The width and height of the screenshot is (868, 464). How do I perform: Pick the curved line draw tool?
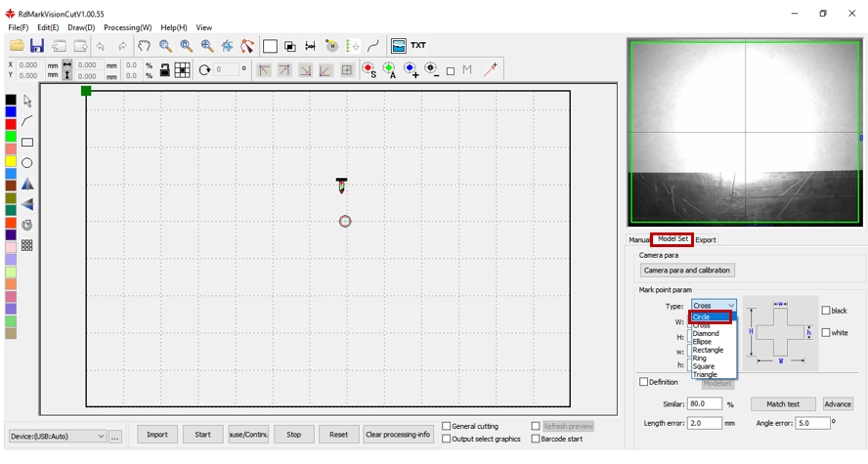coord(27,121)
